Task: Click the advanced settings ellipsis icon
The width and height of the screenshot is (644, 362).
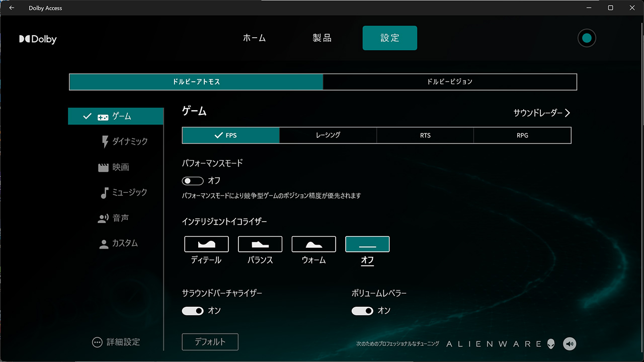Action: (97, 342)
